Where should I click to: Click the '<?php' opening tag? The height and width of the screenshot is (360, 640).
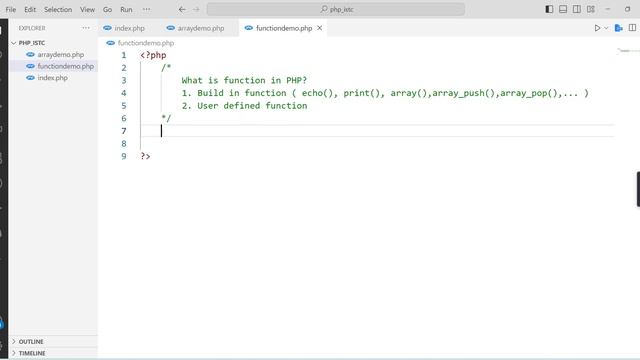153,55
